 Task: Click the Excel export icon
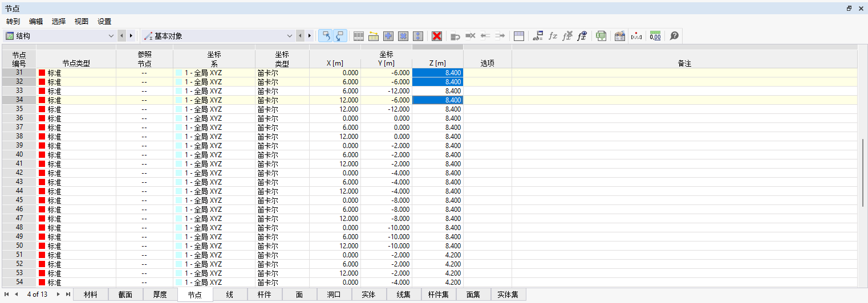pyautogui.click(x=601, y=36)
